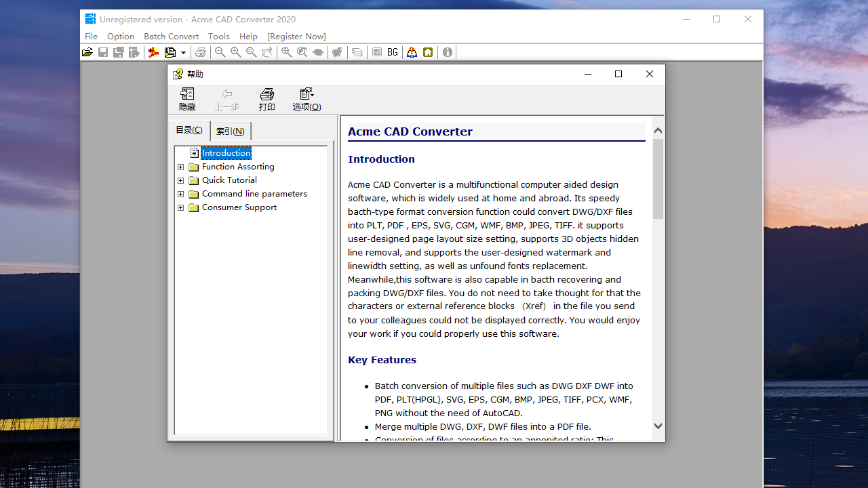This screenshot has height=488, width=868.
Task: Click the Zoom Out magnifier icon
Action: 220,52
